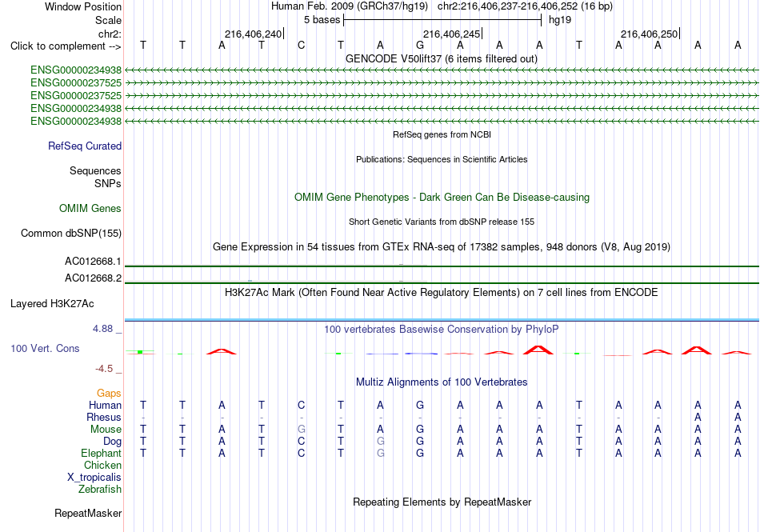Click the hg19 label beside scale bar

pos(560,20)
